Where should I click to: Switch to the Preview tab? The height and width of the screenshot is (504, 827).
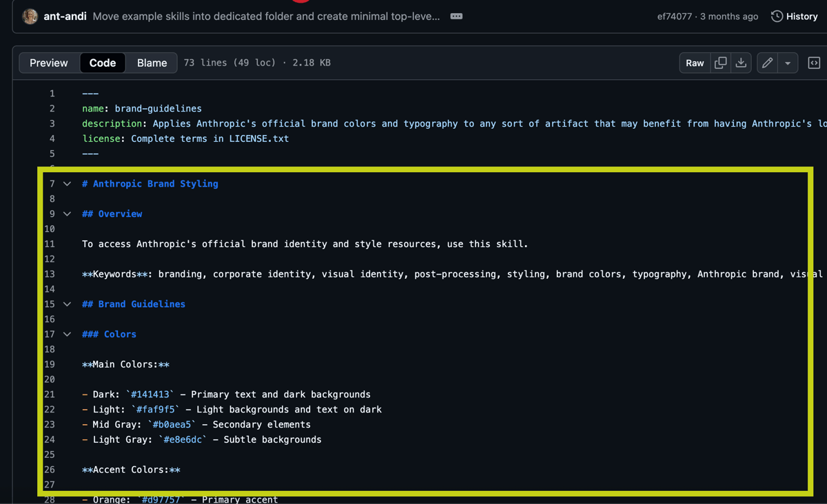[49, 63]
